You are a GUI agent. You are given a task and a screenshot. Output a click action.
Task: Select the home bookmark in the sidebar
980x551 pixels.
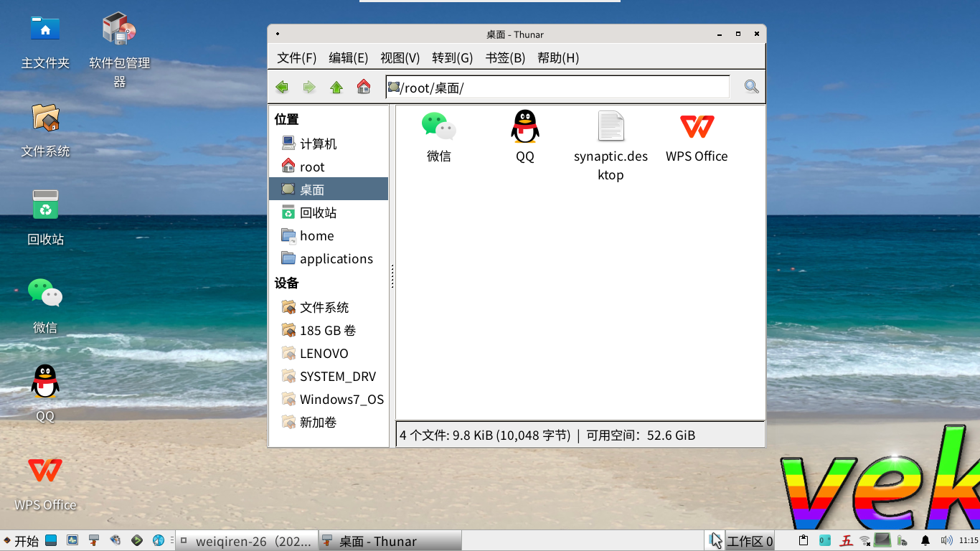329,235
